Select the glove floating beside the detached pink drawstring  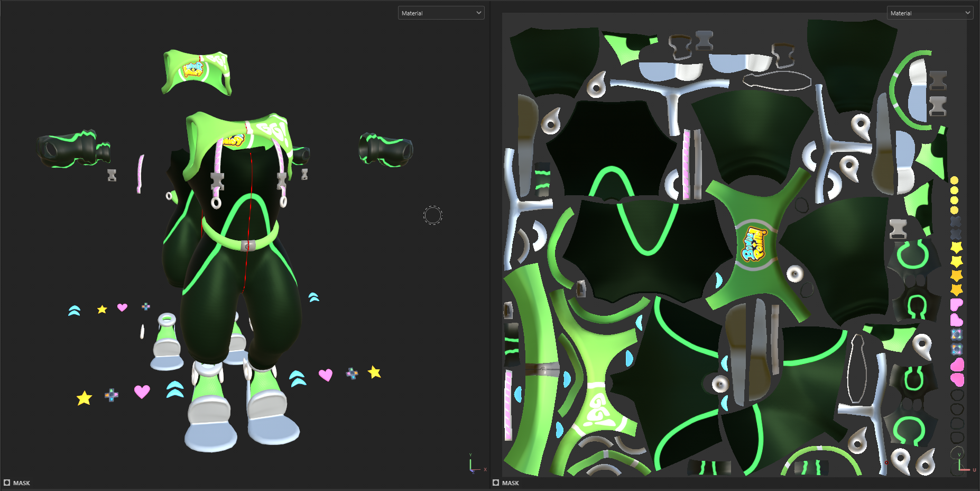click(74, 149)
